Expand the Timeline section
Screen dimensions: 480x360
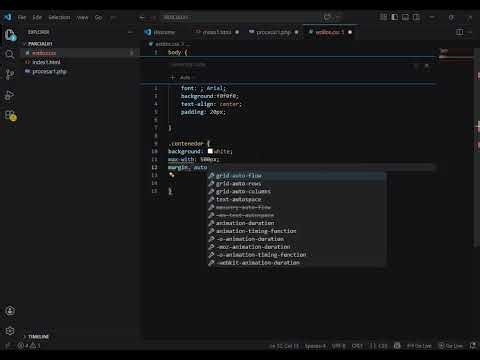[x=37, y=337]
